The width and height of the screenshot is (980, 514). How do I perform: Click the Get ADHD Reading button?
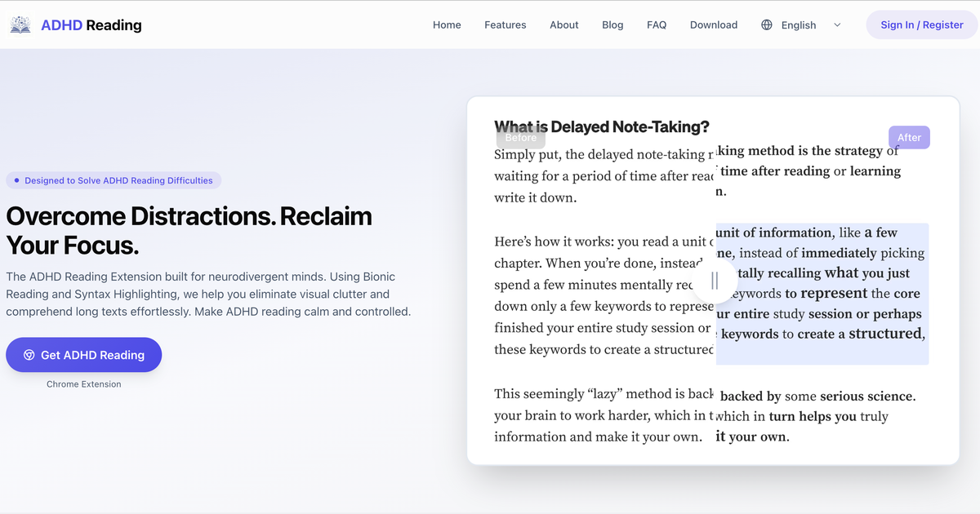point(83,354)
